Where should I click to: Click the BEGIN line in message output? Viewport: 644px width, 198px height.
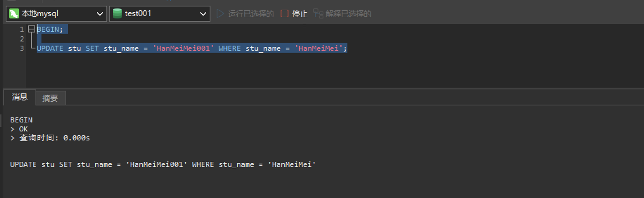pyautogui.click(x=21, y=120)
